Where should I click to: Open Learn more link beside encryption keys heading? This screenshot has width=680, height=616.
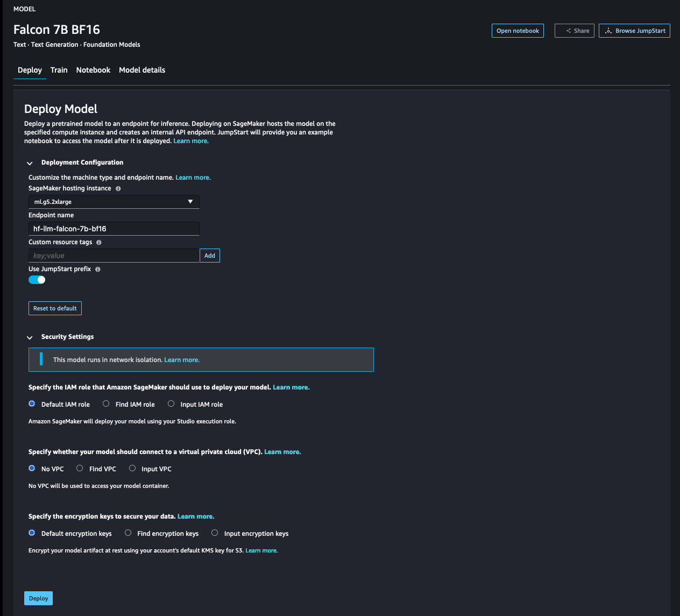[x=196, y=516]
